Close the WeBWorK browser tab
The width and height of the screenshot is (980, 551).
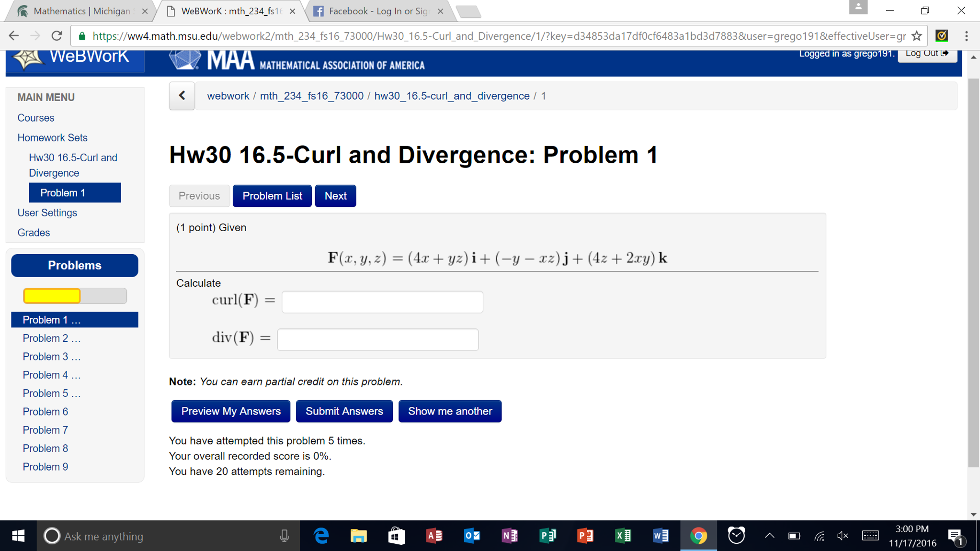293,11
